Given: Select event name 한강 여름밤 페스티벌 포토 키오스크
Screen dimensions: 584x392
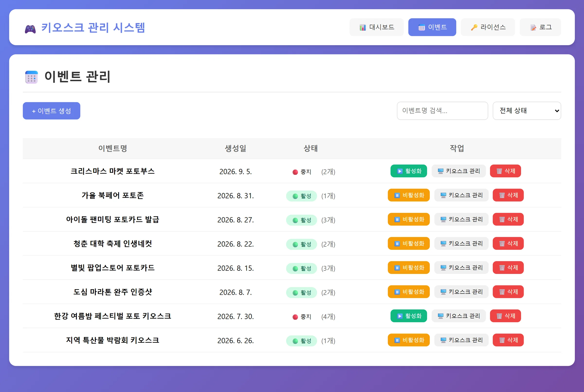Looking at the screenshot, I should click(113, 316).
